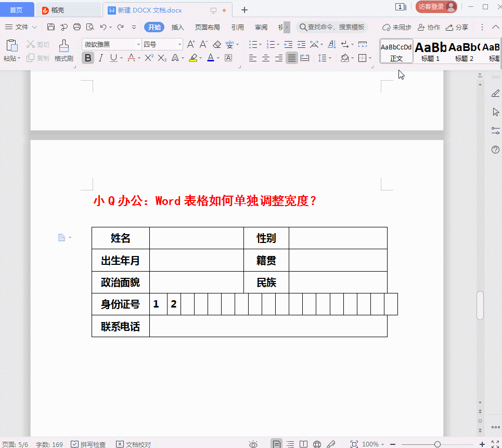502x448 pixels.
Task: Switch to Web layout view
Action: 317,444
